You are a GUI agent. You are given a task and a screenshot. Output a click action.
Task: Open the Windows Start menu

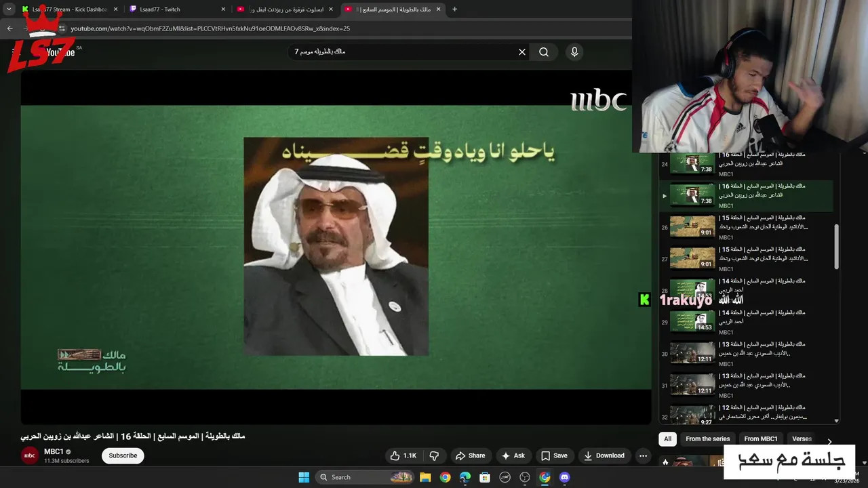(304, 477)
